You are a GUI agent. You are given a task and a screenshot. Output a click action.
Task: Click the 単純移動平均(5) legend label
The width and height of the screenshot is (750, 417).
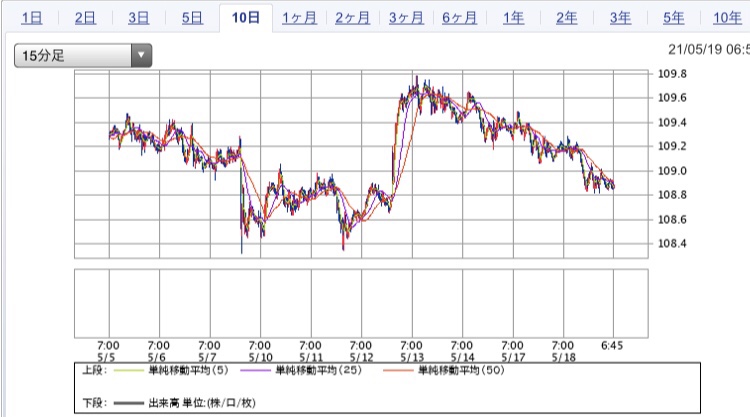pos(188,370)
